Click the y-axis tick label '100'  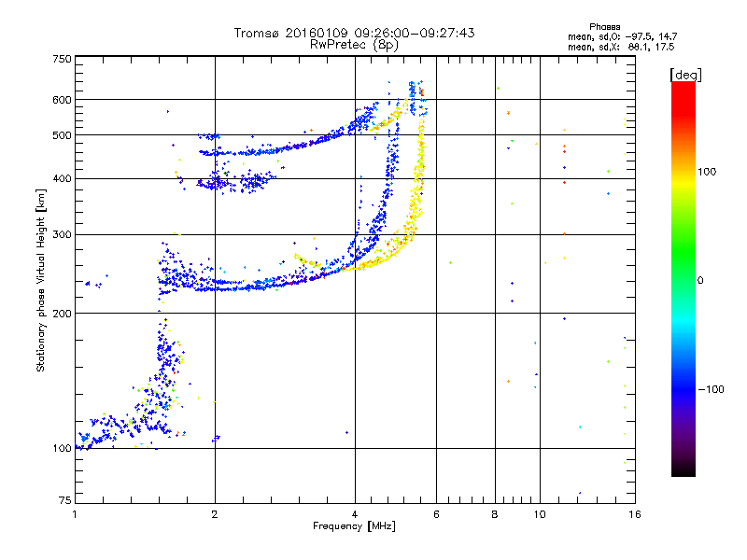tap(62, 448)
